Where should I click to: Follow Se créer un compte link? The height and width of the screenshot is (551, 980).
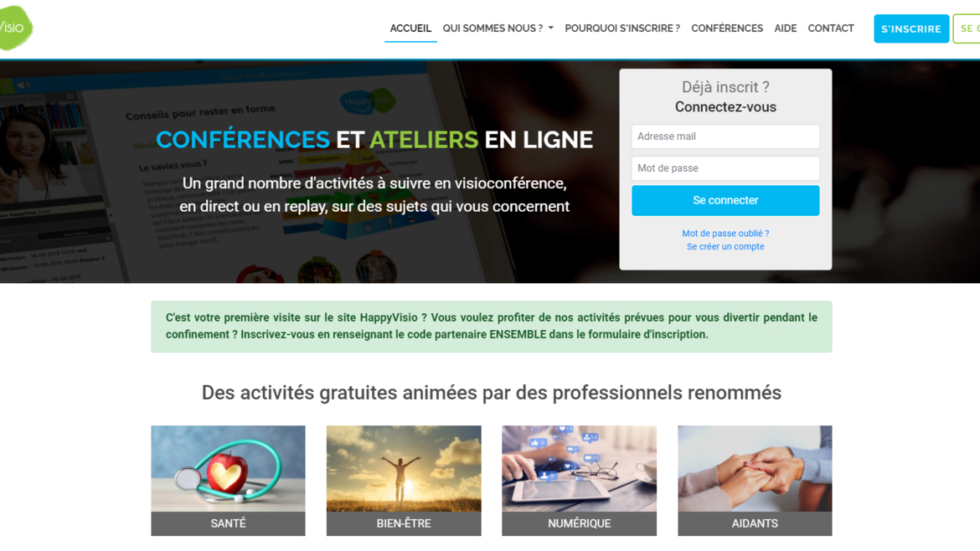point(725,246)
